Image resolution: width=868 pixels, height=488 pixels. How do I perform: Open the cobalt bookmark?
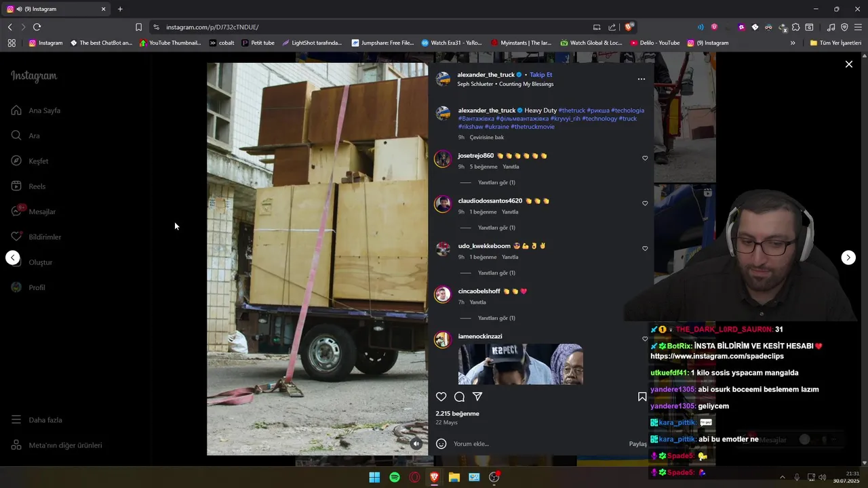222,43
